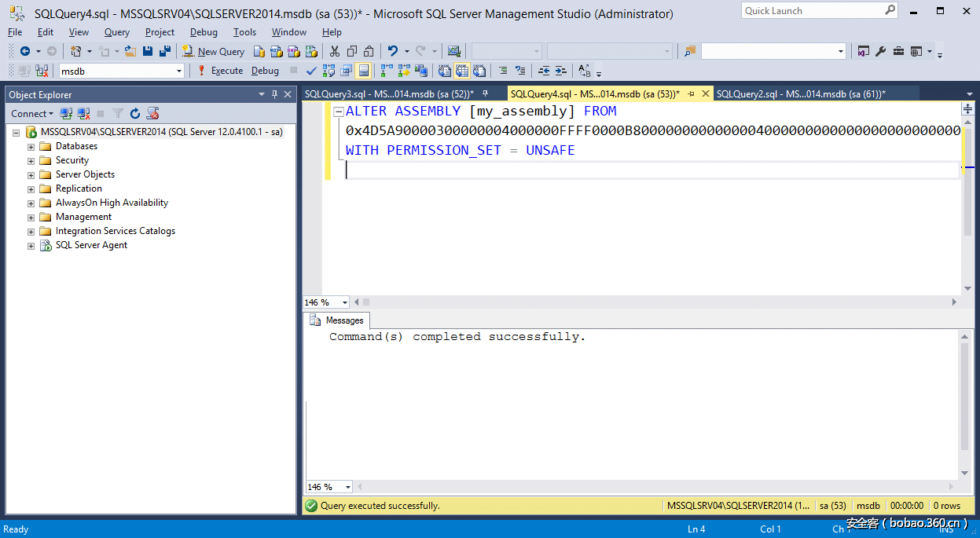Open the msdb database dropdown

coord(179,71)
